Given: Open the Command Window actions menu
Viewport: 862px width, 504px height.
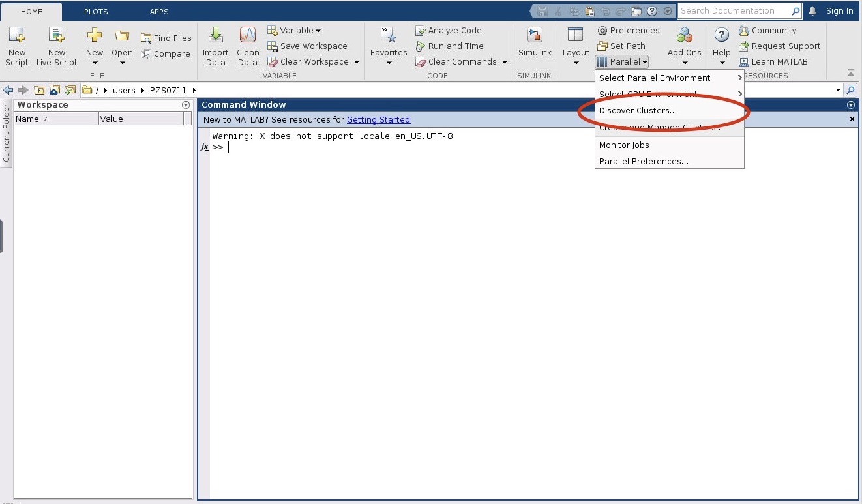Looking at the screenshot, I should click(x=850, y=105).
